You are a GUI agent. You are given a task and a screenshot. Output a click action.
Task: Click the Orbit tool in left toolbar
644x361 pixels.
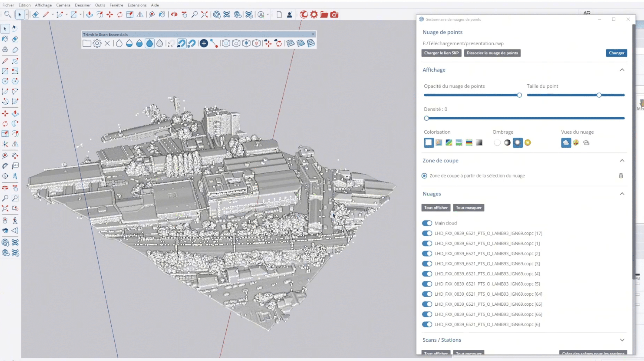click(5, 188)
